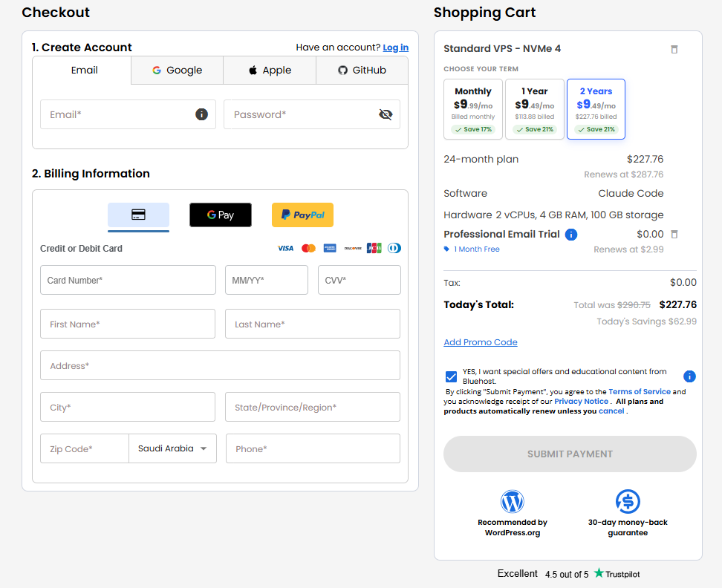Image resolution: width=722 pixels, height=588 pixels.
Task: Focus the CVV field
Action: point(360,280)
